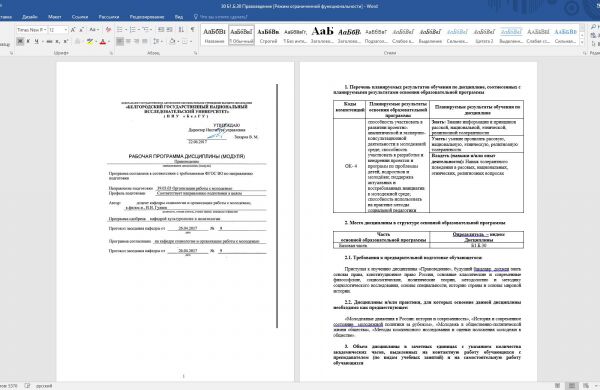
Task: Toggle strikethrough text button
Action: (x=49, y=41)
